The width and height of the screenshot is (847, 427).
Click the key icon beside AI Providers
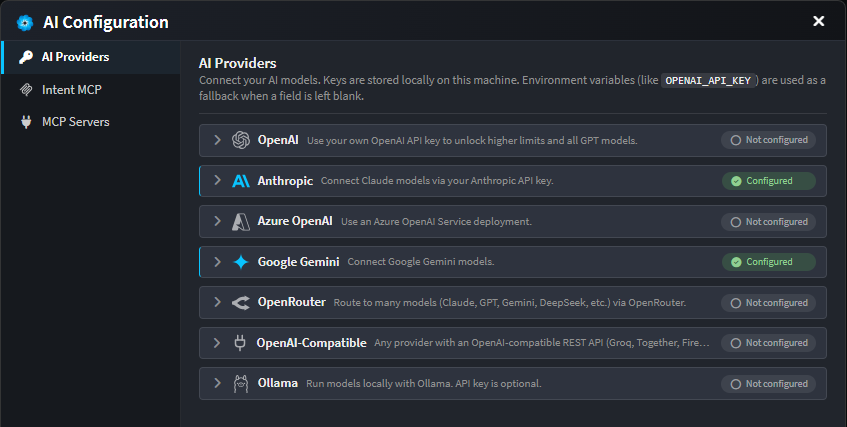pyautogui.click(x=25, y=57)
